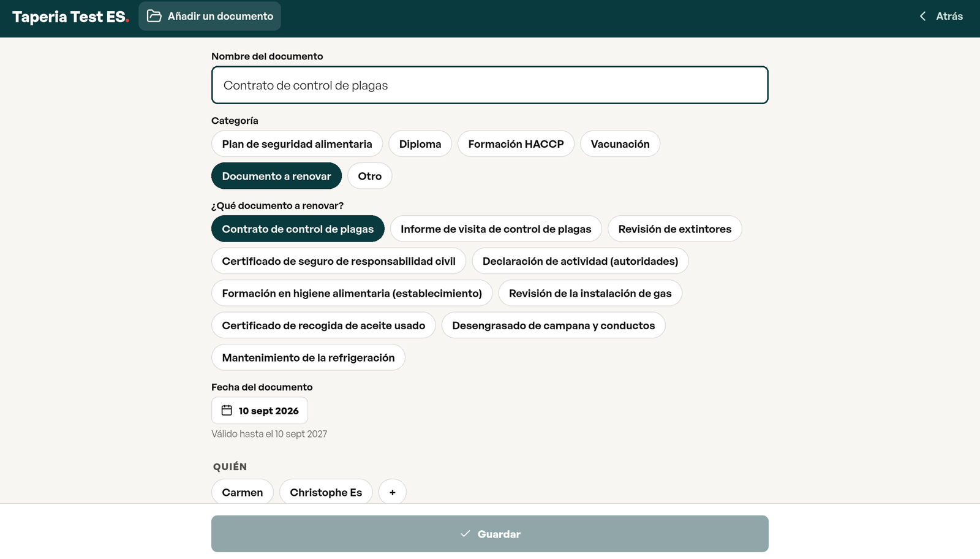Select Christophe Es under Quién
Image resolution: width=980 pixels, height=559 pixels.
point(326,492)
